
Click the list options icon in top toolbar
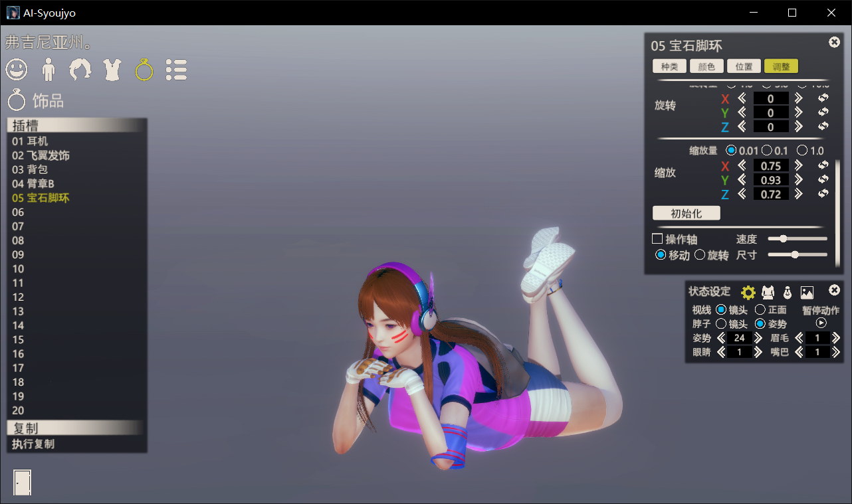coord(176,69)
